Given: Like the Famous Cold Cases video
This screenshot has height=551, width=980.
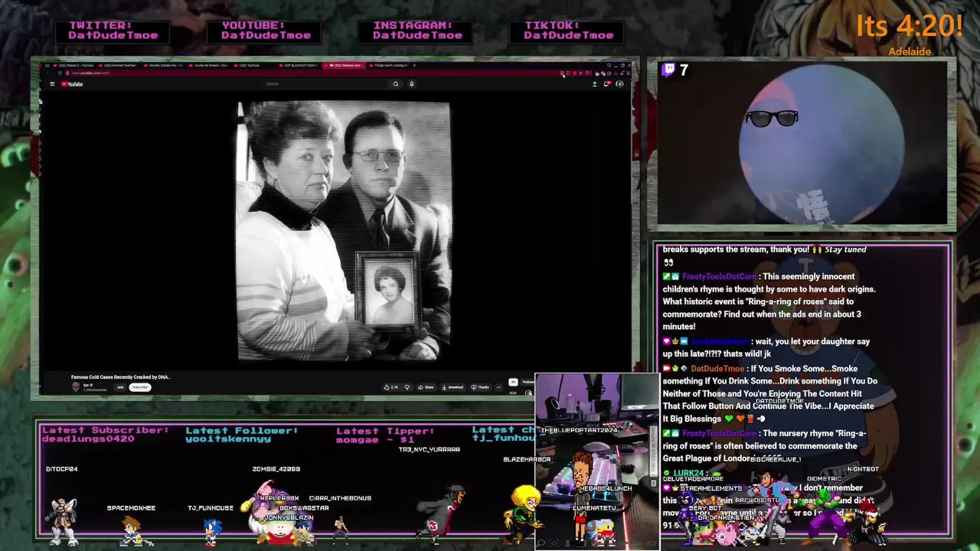Looking at the screenshot, I should click(391, 387).
